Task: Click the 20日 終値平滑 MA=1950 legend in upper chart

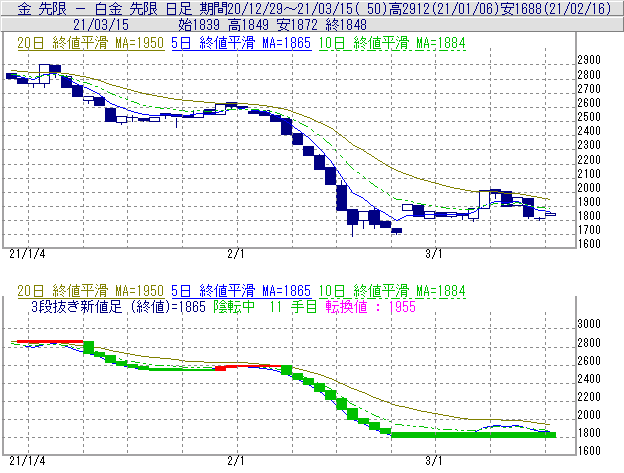Action: [x=91, y=43]
